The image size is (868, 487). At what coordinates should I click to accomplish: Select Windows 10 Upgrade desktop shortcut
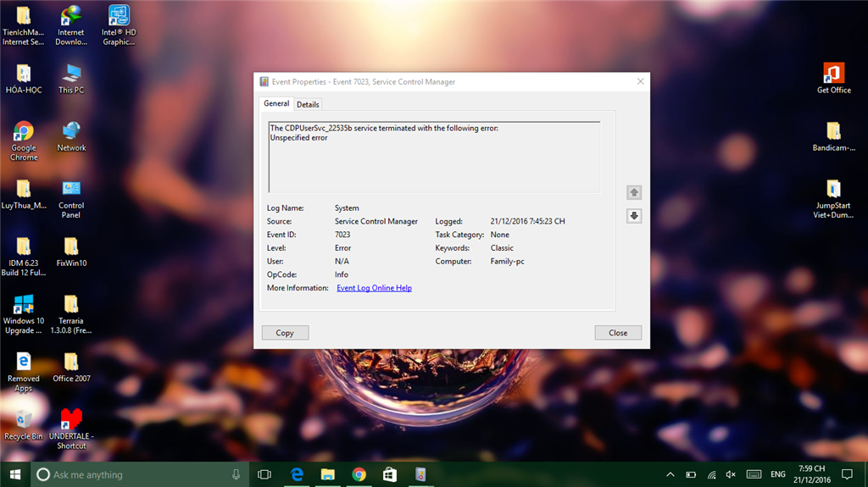[x=23, y=314]
